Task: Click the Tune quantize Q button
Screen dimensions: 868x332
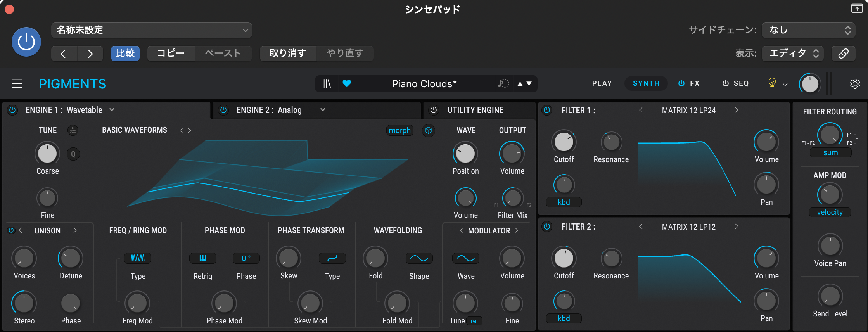Action: pyautogui.click(x=73, y=154)
